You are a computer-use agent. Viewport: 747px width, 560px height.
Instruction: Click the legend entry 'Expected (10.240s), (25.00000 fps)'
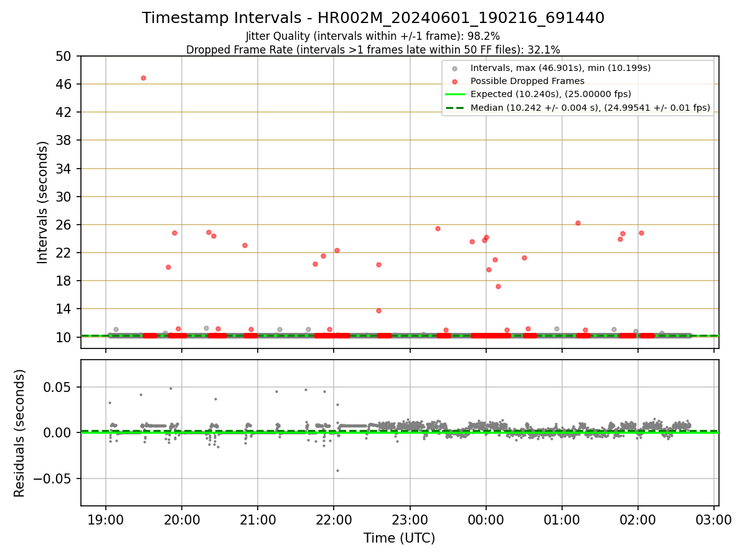click(x=550, y=94)
